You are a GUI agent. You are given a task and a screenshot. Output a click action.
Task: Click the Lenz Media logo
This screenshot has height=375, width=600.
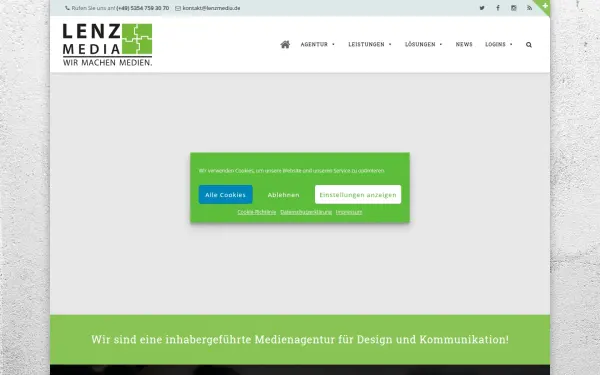[107, 44]
